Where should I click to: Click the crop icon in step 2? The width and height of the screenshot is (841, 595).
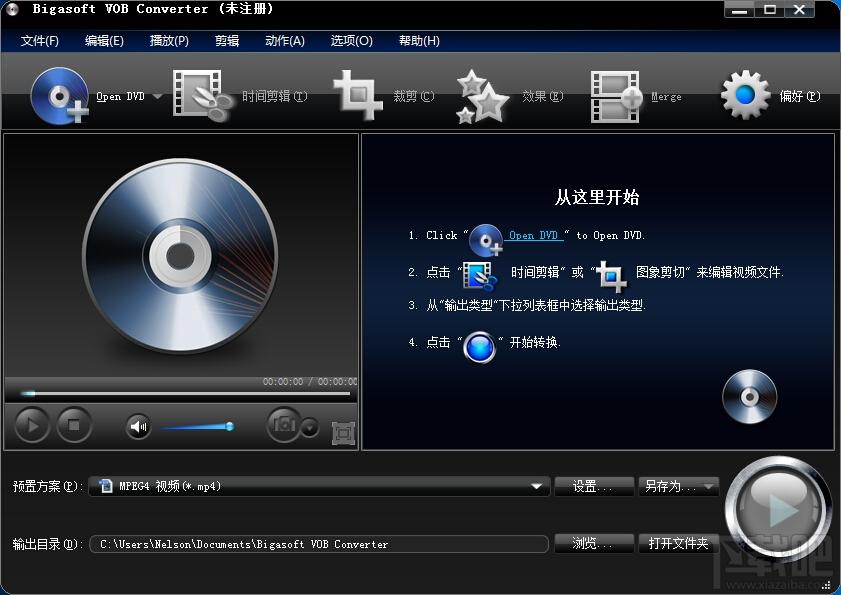[611, 276]
